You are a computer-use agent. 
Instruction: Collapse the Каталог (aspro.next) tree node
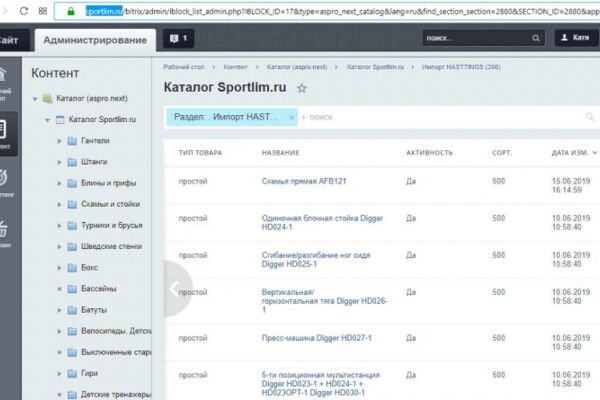click(35, 99)
